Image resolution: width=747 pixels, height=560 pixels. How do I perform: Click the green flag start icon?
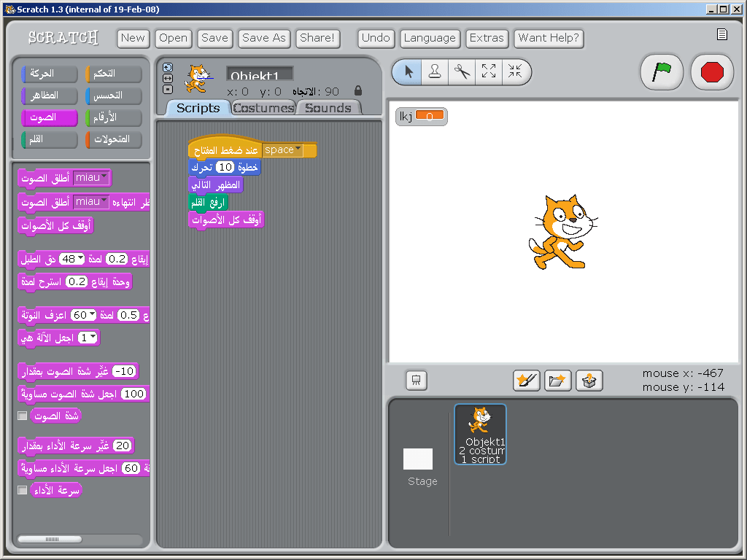[661, 71]
